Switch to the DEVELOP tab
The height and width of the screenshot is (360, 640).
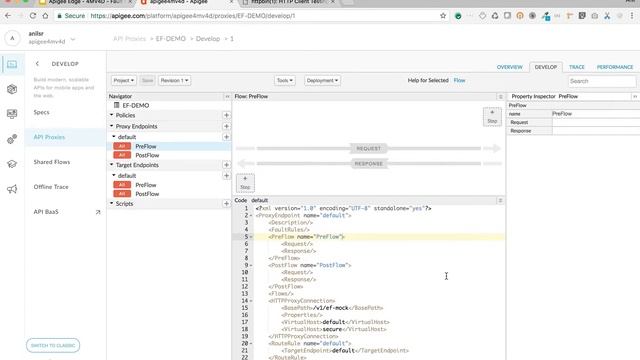click(546, 67)
